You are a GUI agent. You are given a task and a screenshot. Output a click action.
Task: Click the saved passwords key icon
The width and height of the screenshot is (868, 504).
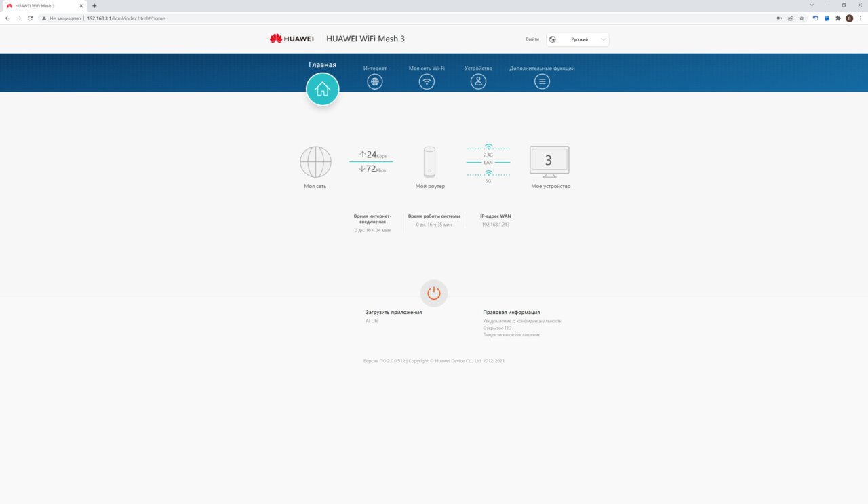coord(779,18)
